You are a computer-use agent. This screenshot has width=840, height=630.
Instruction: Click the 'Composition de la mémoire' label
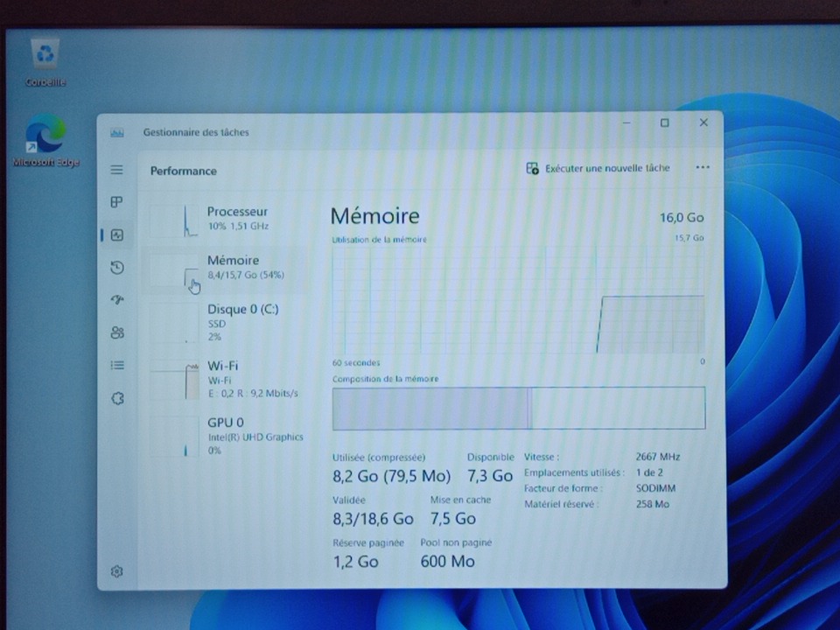385,379
